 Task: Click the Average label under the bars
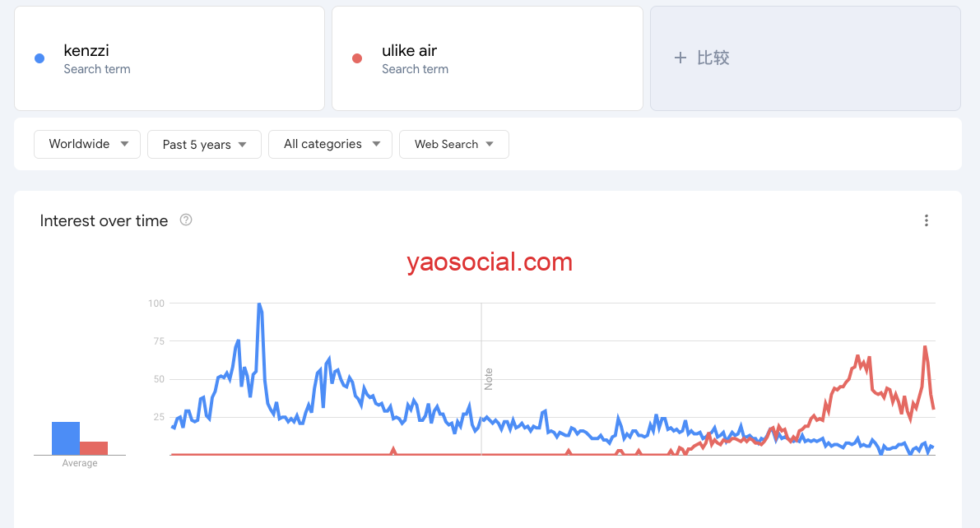[80, 463]
